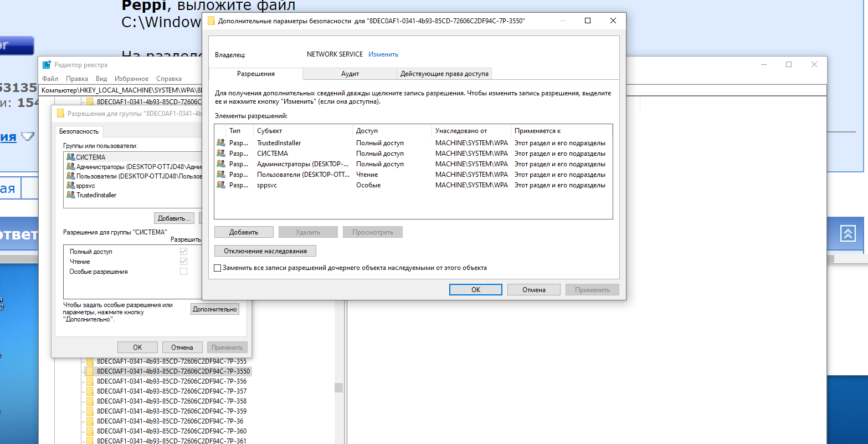This screenshot has height=444, width=868.
Task: Click the Администраторы permission entry's user icon
Action: tap(221, 164)
